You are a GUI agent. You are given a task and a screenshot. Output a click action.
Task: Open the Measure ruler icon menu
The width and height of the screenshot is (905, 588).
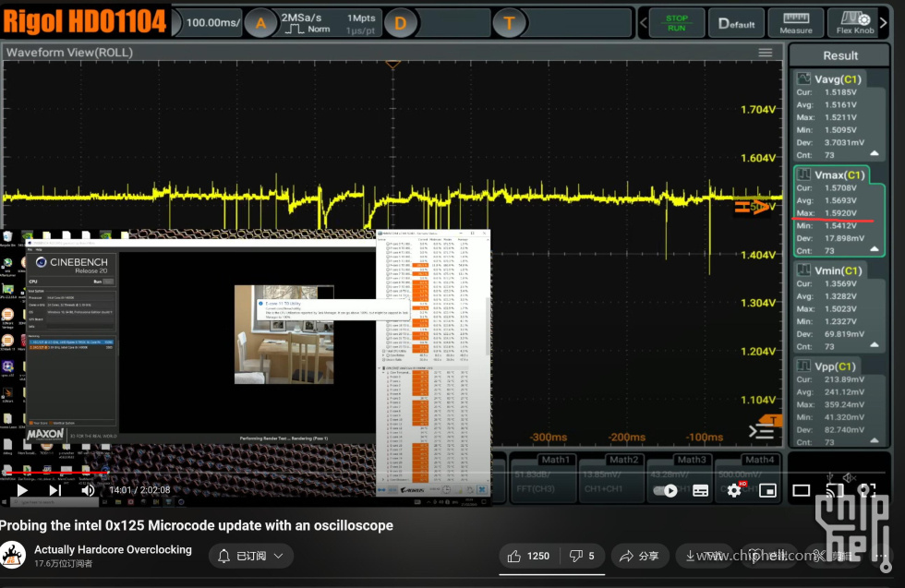796,23
